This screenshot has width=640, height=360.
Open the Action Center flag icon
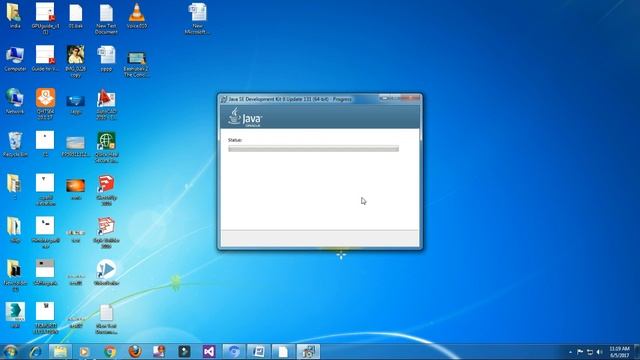pos(580,352)
